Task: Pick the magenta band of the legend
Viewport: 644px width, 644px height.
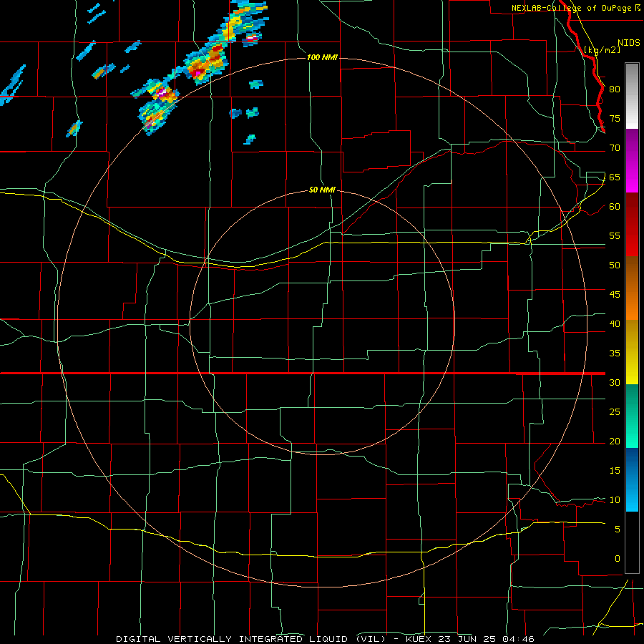Action: click(632, 177)
